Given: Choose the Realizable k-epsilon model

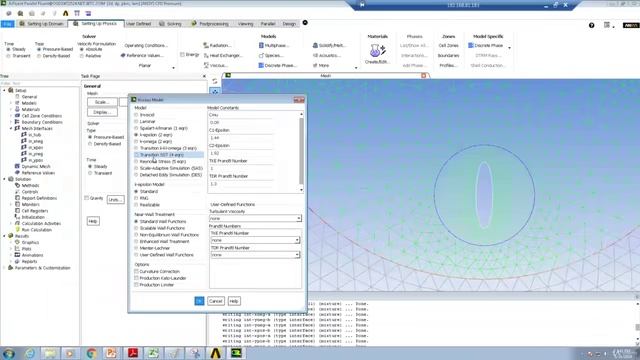Looking at the screenshot, I should coord(136,205).
